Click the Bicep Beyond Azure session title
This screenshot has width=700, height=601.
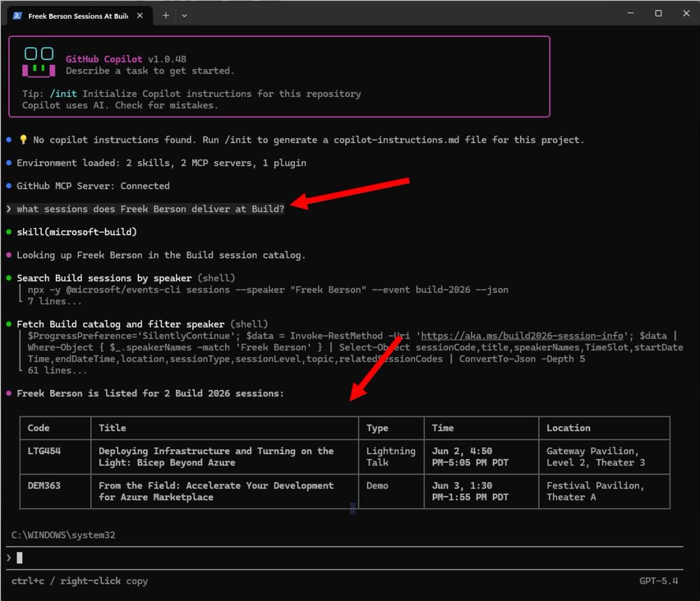(216, 457)
